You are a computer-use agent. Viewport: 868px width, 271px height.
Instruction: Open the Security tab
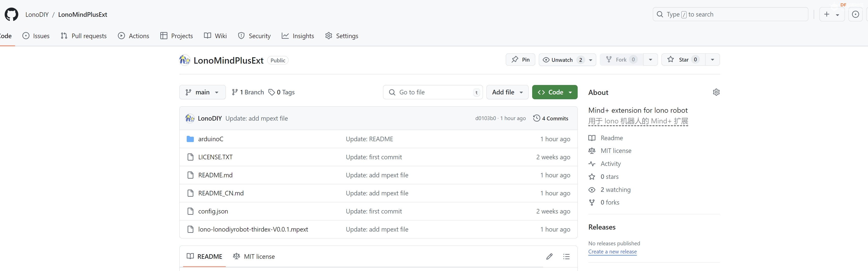tap(254, 36)
